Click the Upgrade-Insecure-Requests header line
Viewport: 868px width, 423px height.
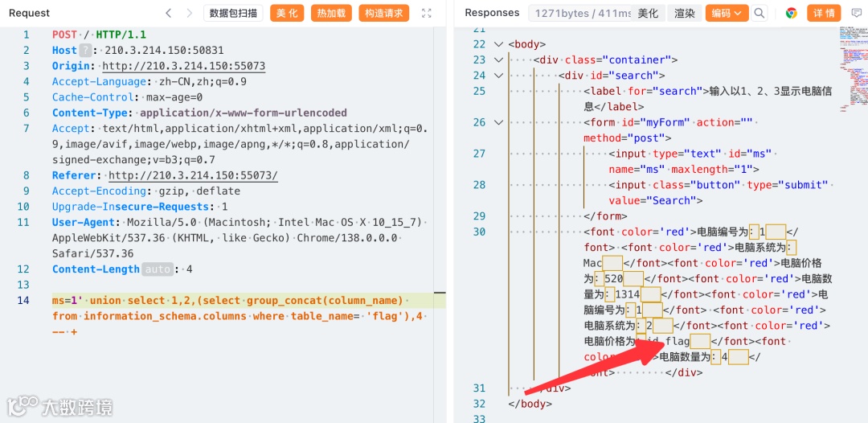(140, 207)
